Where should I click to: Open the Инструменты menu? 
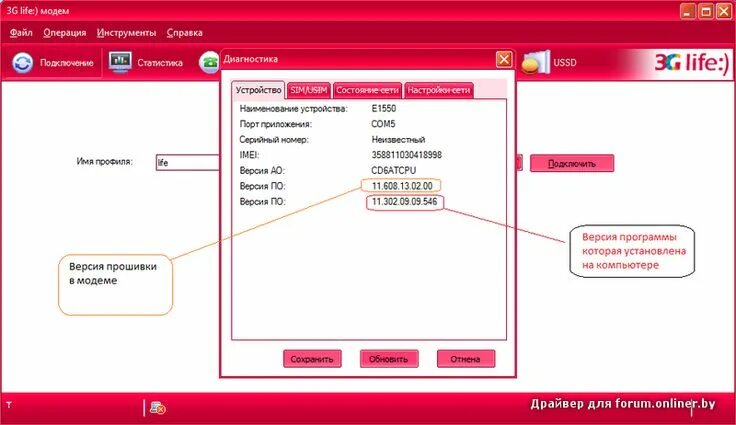coord(126,33)
